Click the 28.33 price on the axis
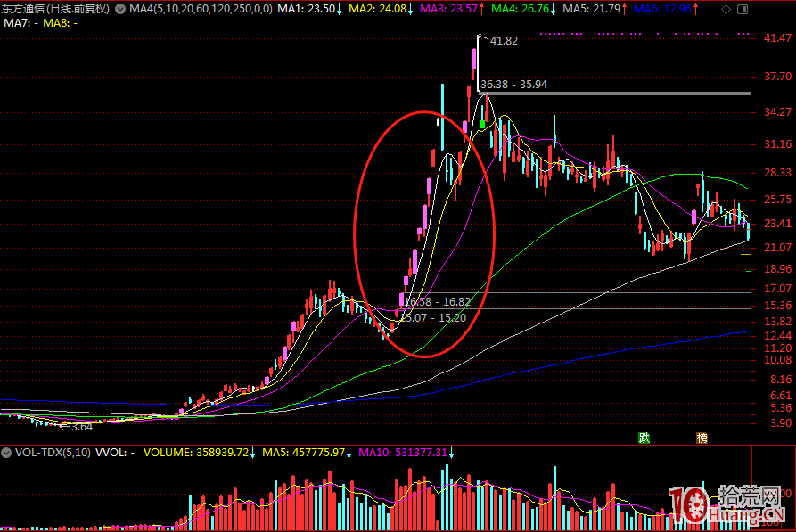 tap(777, 173)
